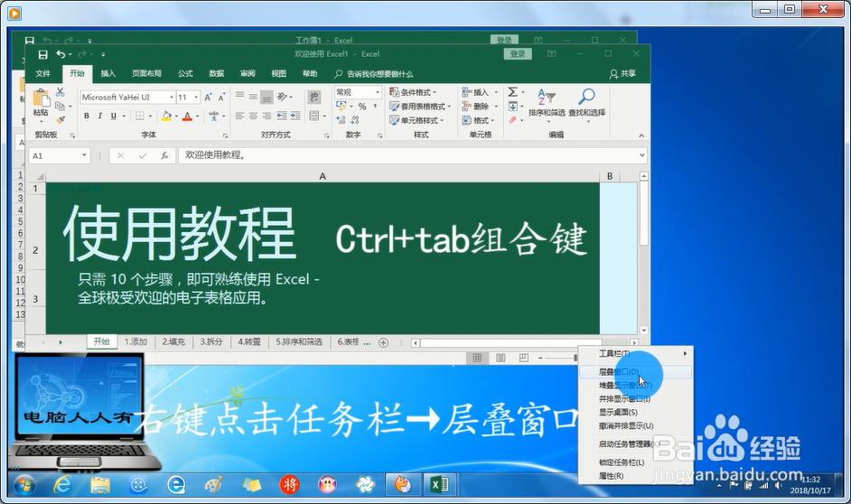Click the Save icon in Excel's quick access toolbar
Screen dimensions: 851x504
(x=42, y=54)
